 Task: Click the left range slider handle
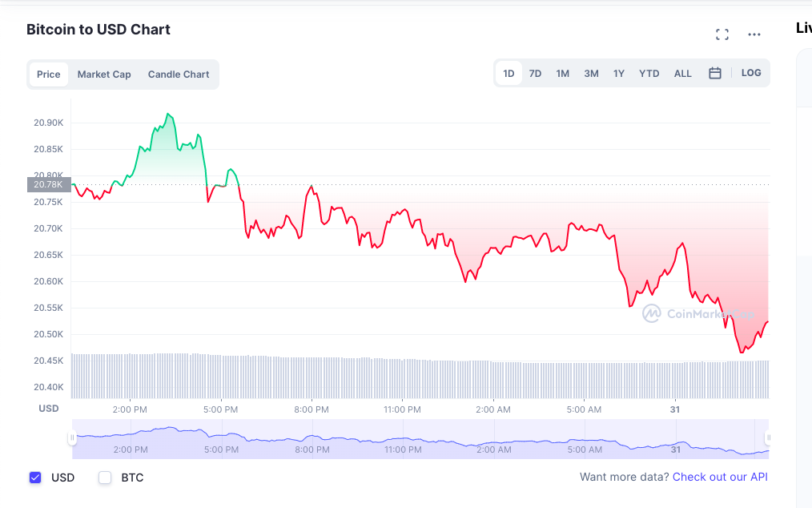point(72,438)
